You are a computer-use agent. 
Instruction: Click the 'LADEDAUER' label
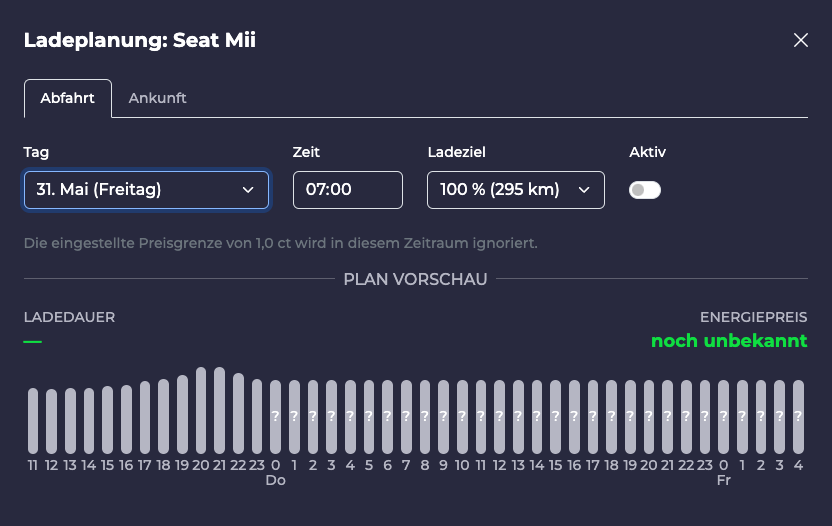70,317
